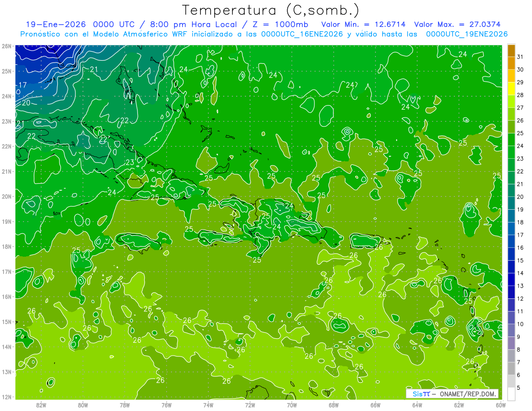Image resolution: width=532 pixels, height=411 pixels.
Task: Click the color bar label '5'
Action: click(519, 388)
